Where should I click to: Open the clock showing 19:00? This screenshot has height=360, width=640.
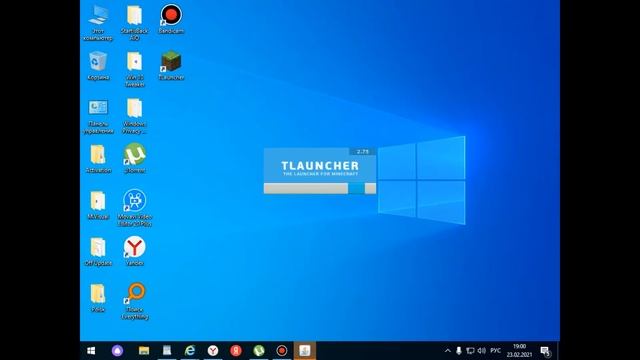519,351
